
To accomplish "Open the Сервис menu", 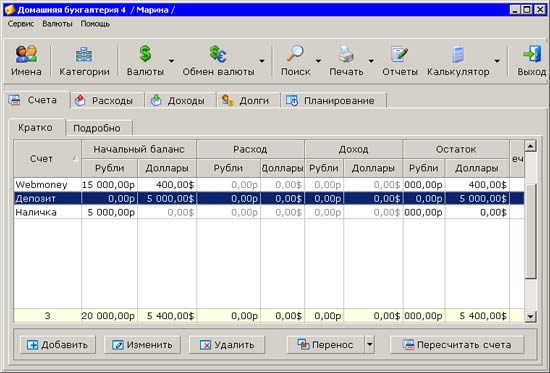I will coord(21,24).
